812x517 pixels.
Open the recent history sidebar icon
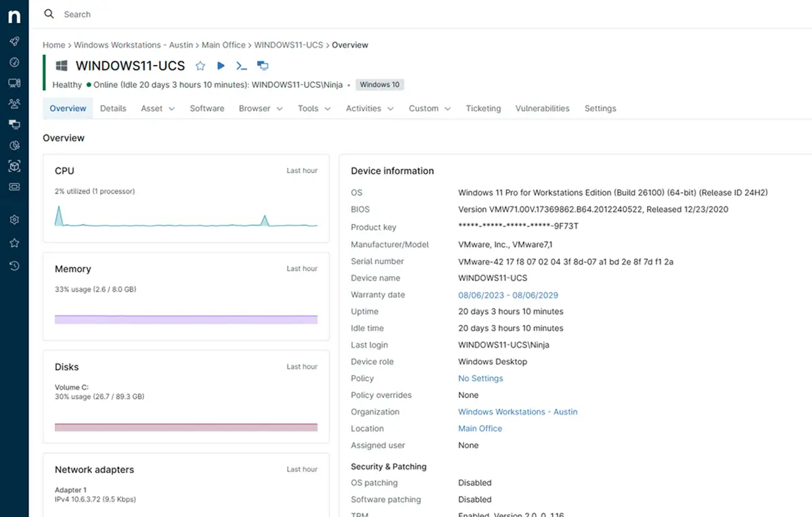click(x=14, y=266)
